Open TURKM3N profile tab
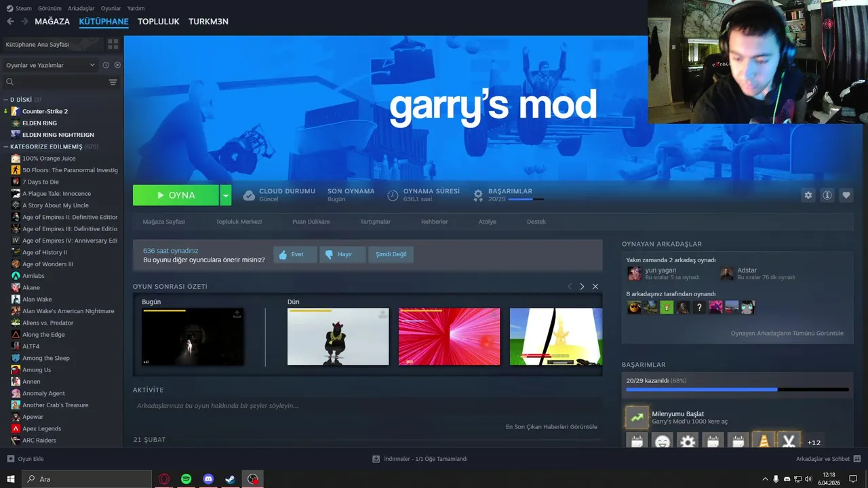This screenshot has width=868, height=488. [x=208, y=22]
